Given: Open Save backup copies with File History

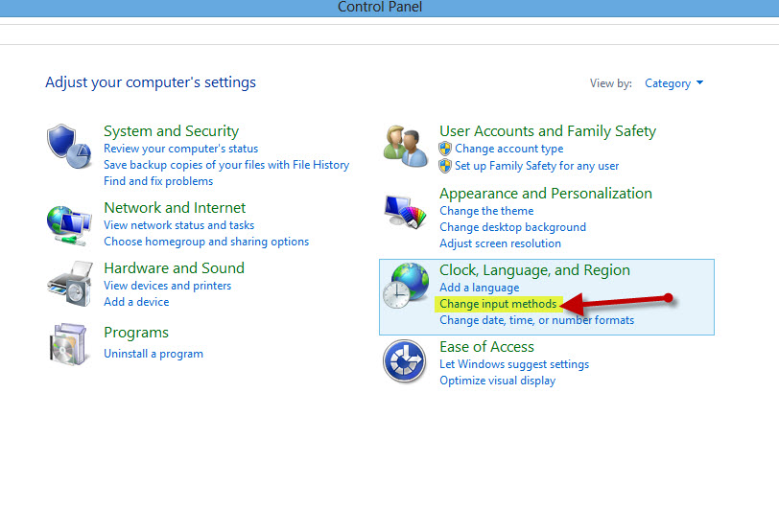Looking at the screenshot, I should 226,165.
